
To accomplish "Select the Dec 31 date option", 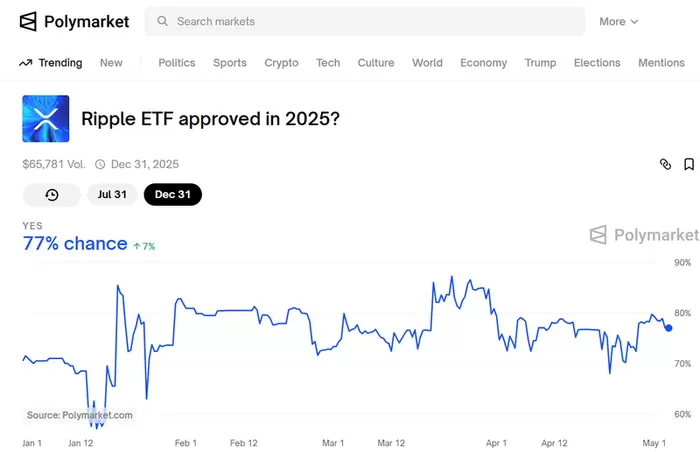I will pos(172,194).
